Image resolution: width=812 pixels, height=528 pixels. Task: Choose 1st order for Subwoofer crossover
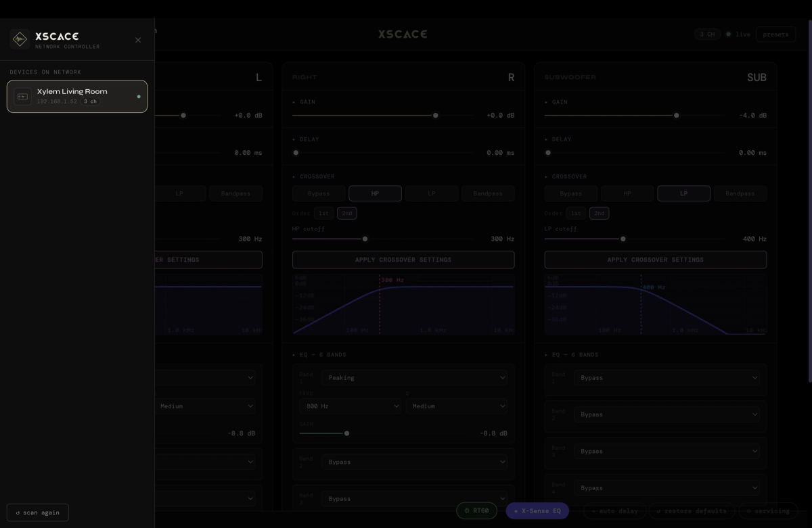click(x=576, y=213)
